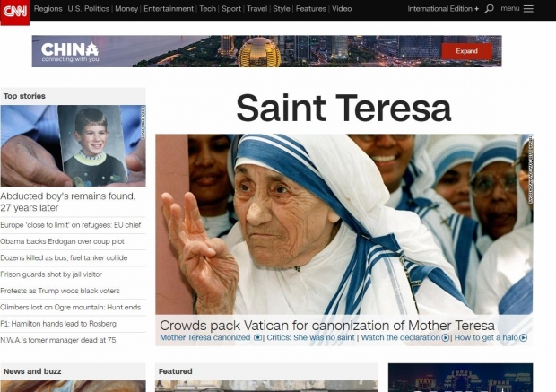Click gallery icon after Mother Teresa canonized
556x392 pixels.
click(258, 338)
